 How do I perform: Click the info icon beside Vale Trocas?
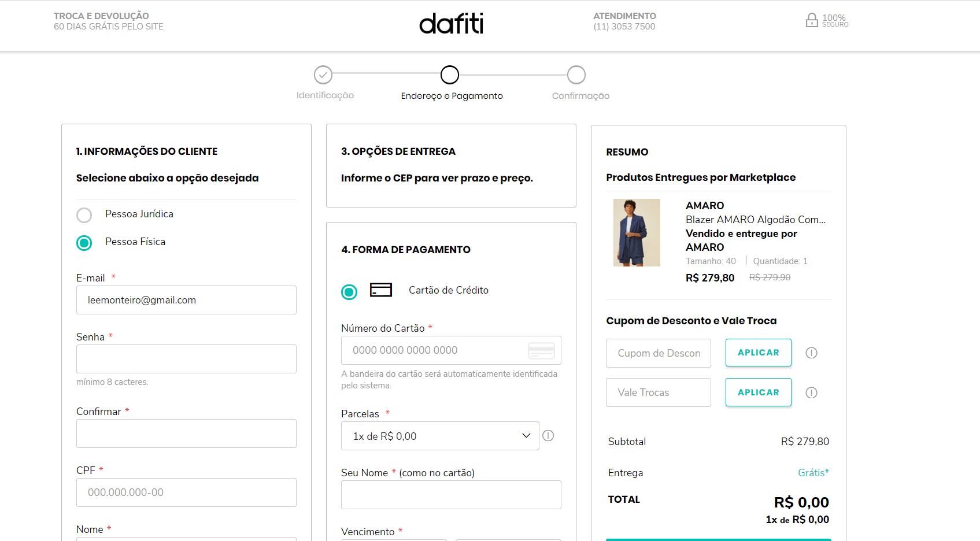tap(811, 393)
